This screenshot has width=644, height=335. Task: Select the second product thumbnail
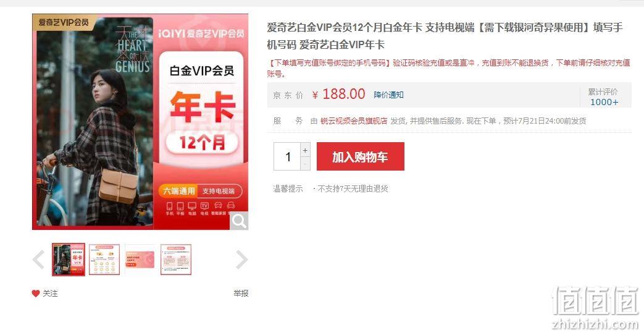[104, 260]
